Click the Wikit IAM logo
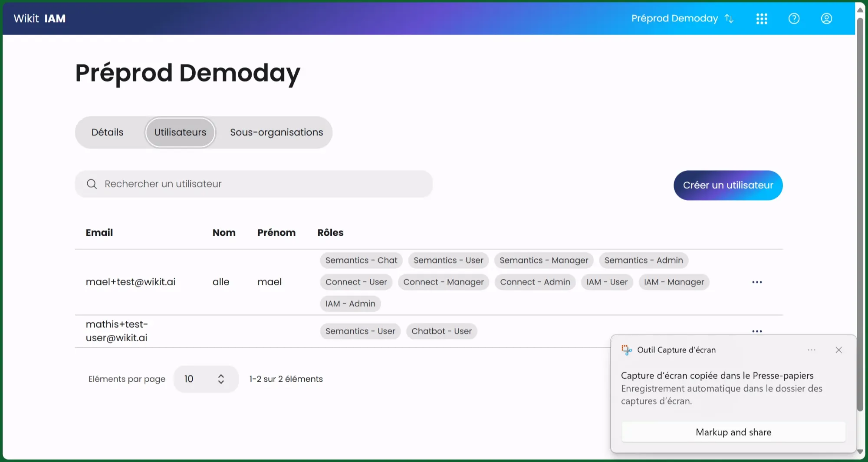Screen dimensions: 868x462 pos(39,19)
